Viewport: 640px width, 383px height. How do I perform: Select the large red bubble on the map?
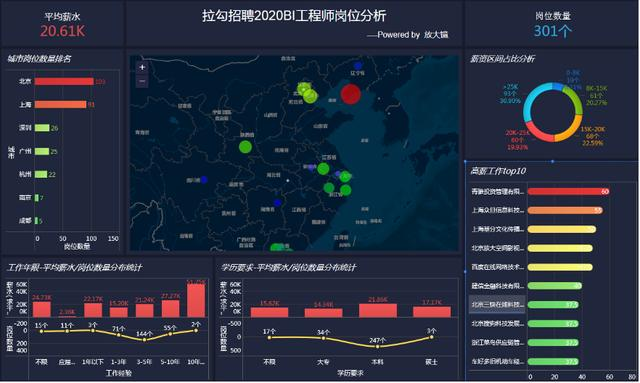[x=350, y=94]
